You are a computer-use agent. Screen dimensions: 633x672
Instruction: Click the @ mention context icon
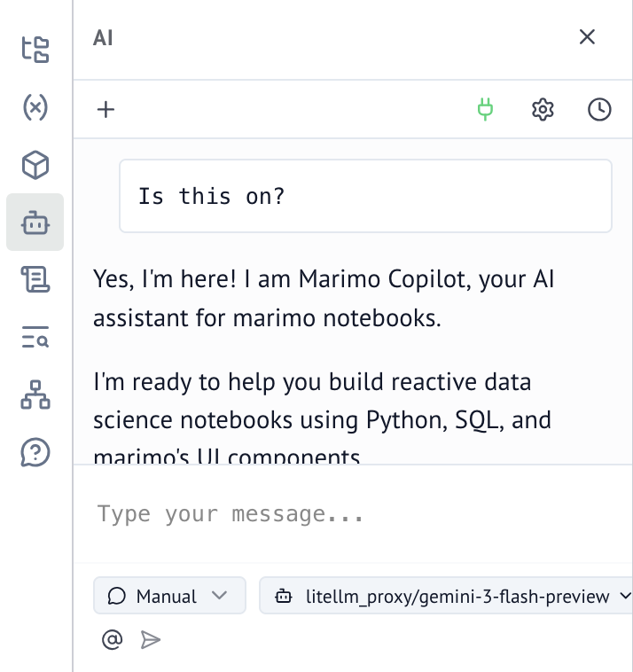pyautogui.click(x=112, y=639)
